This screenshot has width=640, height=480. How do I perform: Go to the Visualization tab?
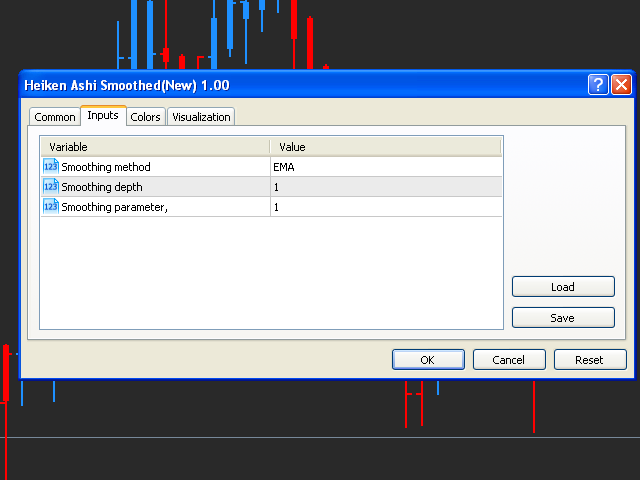201,117
